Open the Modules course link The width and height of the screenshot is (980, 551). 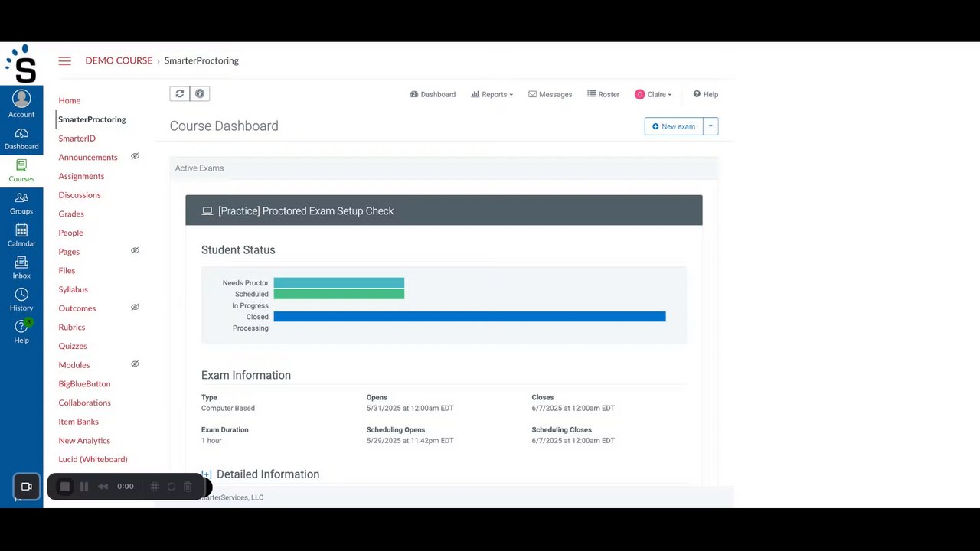74,365
